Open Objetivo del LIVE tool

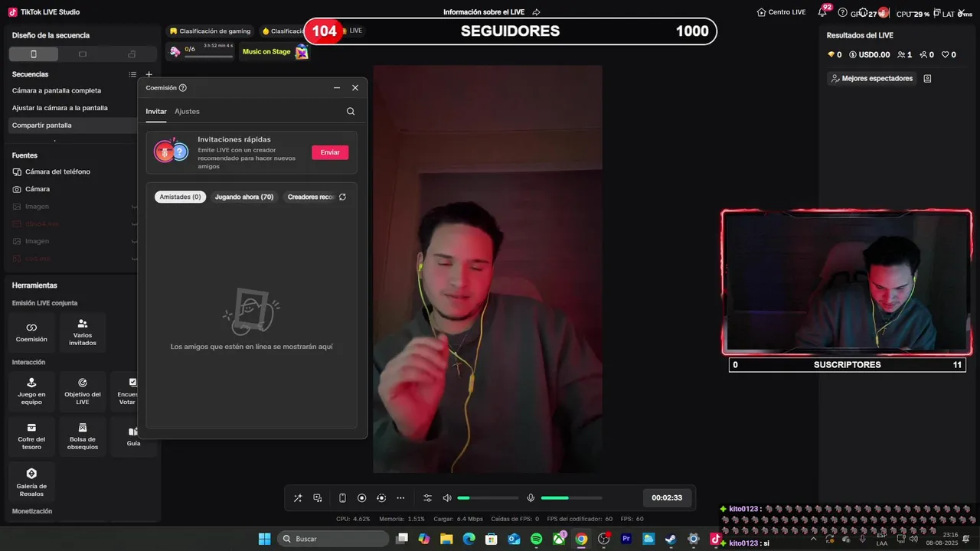point(83,390)
